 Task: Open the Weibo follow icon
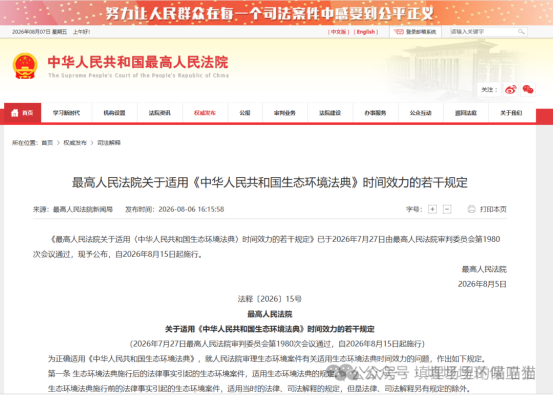[511, 89]
